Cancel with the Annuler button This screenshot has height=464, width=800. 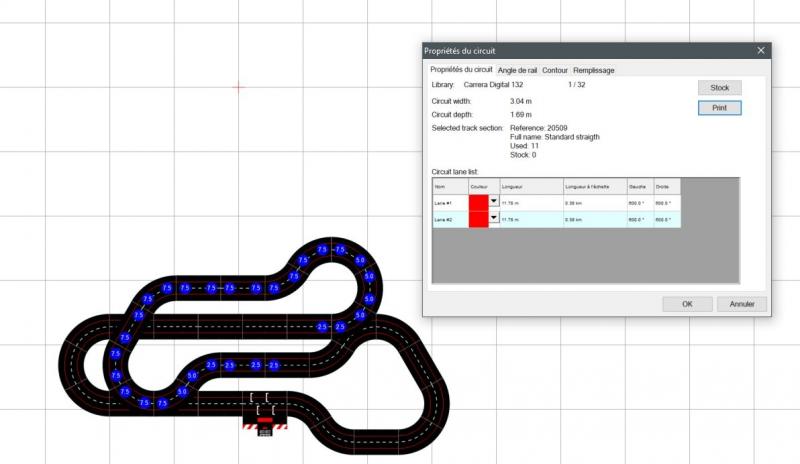coord(741,303)
